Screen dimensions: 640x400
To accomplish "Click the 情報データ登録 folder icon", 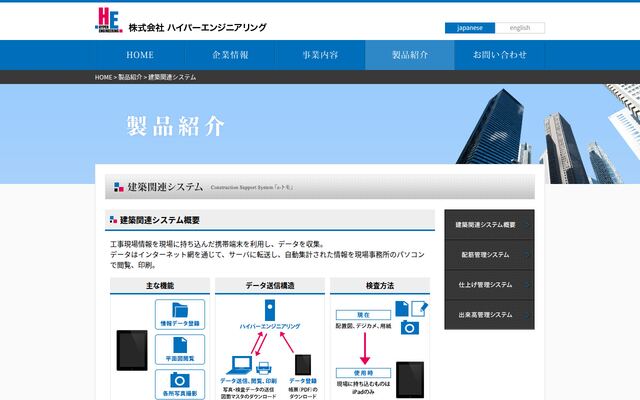I will pos(180,310).
